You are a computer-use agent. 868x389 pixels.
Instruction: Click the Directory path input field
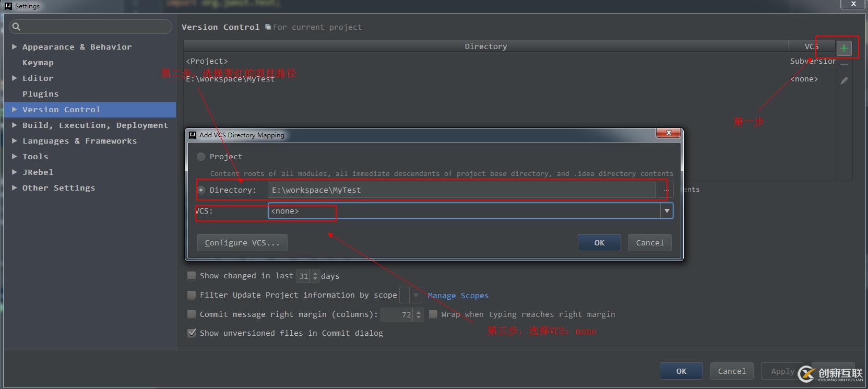[x=462, y=190]
